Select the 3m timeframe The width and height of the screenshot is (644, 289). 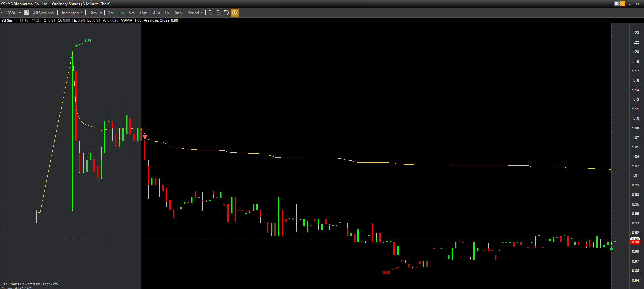(121, 13)
